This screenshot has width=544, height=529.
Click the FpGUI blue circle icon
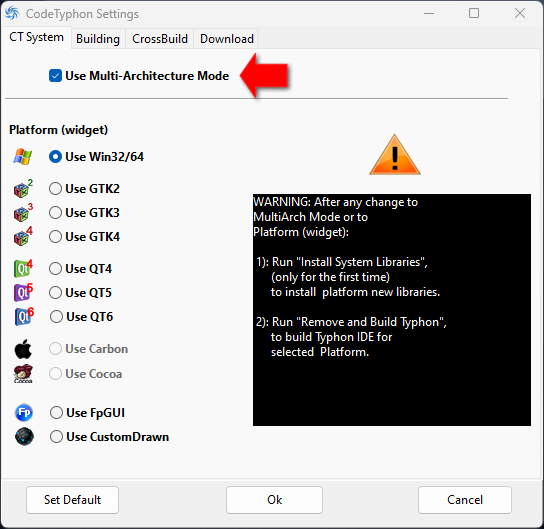[24, 412]
